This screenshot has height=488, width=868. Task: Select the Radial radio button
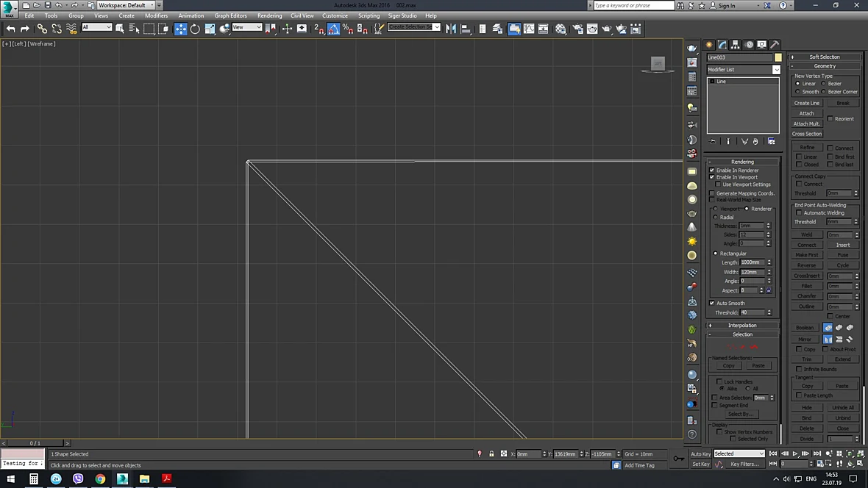click(x=715, y=218)
